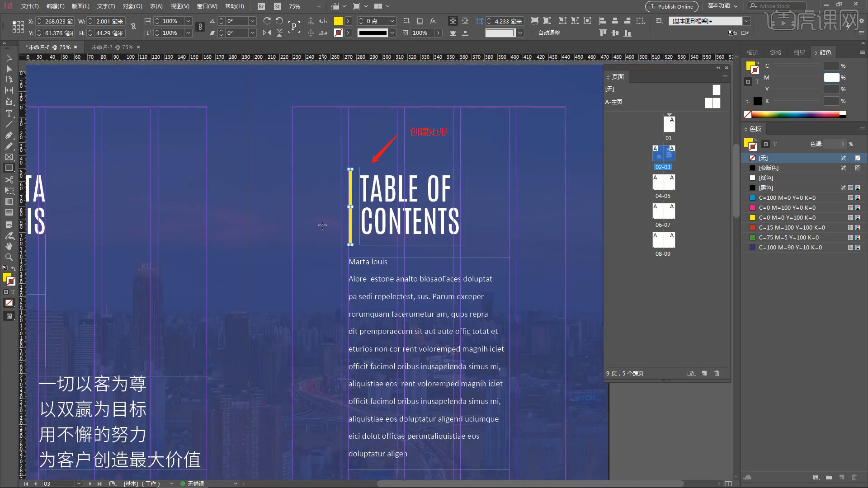Delete selected pages with trash icon
Image resolution: width=868 pixels, height=488 pixels.
[x=717, y=373]
